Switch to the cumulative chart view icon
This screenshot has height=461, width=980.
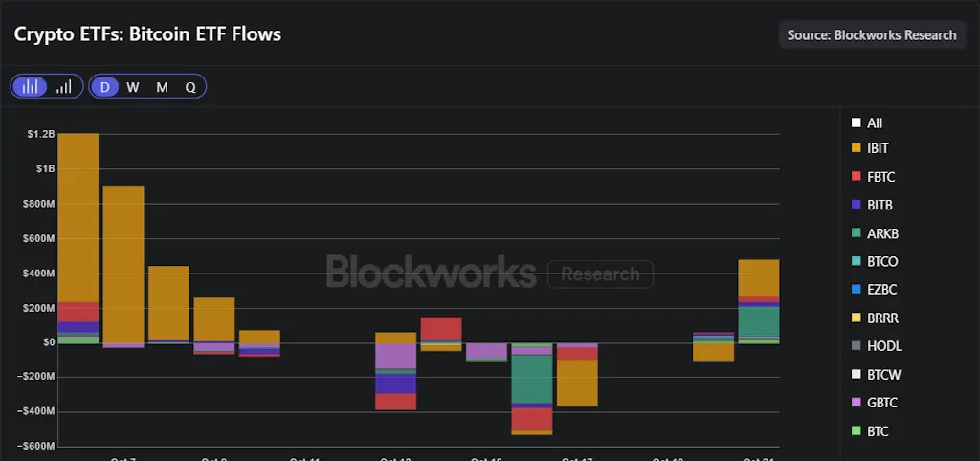click(x=64, y=87)
